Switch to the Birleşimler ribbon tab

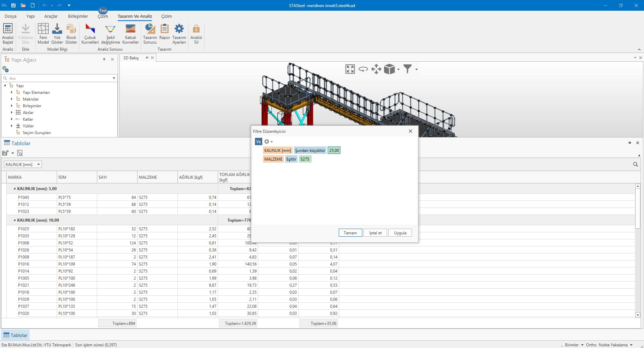(x=78, y=16)
